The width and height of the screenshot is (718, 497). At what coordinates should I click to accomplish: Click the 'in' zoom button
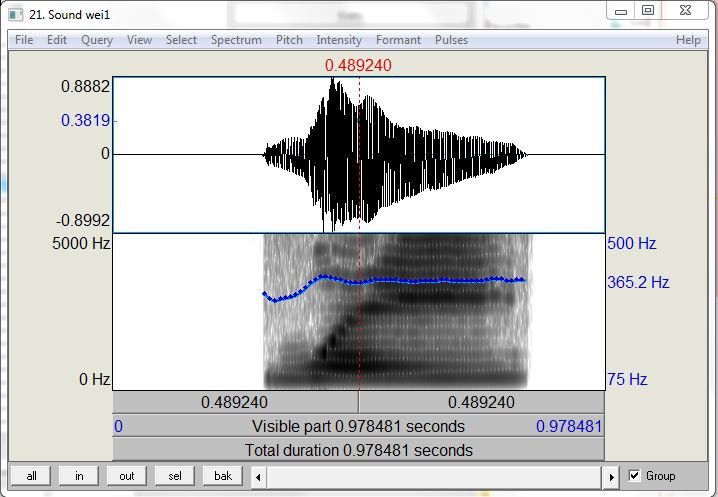pos(79,476)
